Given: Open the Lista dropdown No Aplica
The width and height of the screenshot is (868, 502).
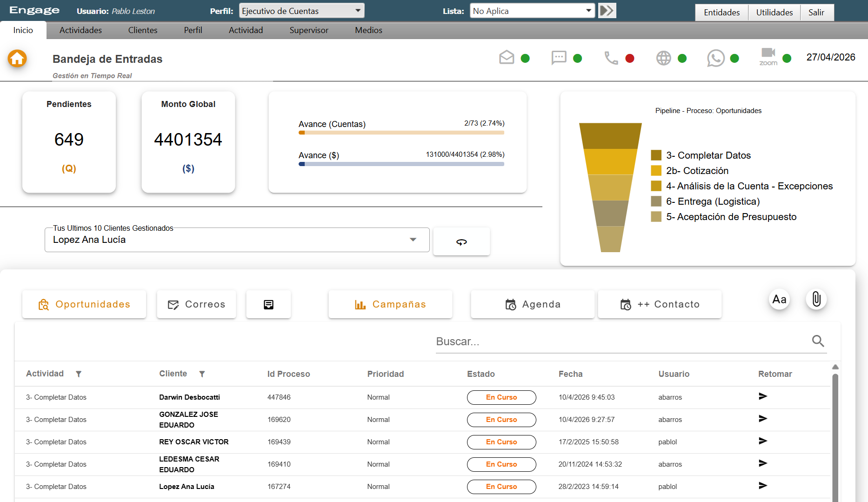Looking at the screenshot, I should click(x=532, y=11).
